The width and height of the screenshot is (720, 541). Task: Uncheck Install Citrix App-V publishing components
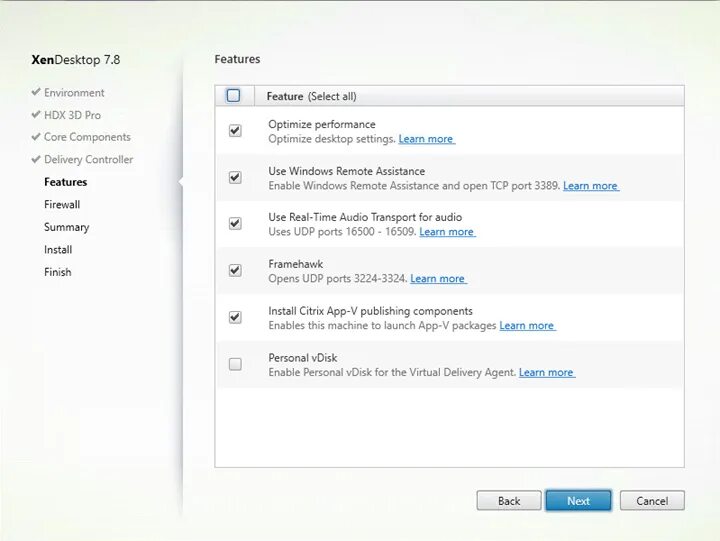pyautogui.click(x=235, y=317)
